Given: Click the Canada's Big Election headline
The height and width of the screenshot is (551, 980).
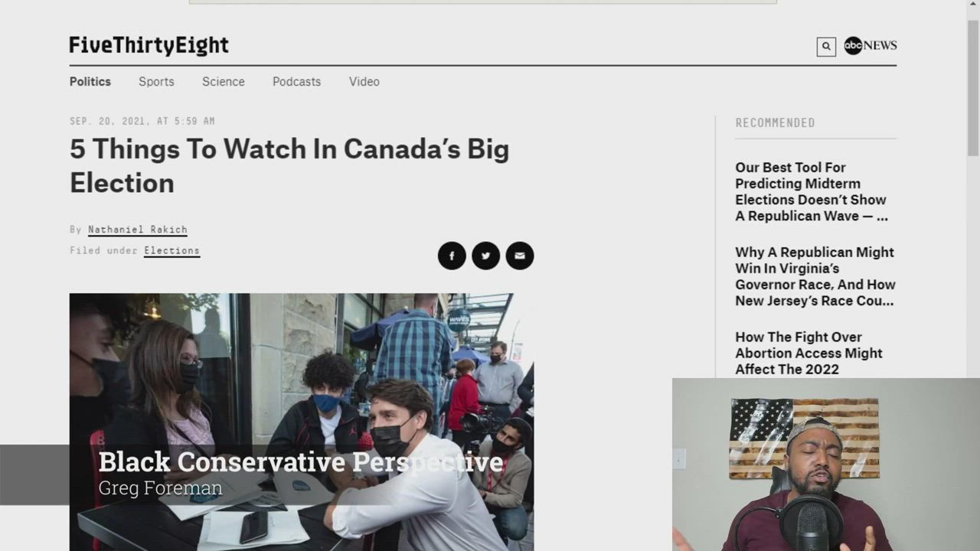Looking at the screenshot, I should pos(289,166).
